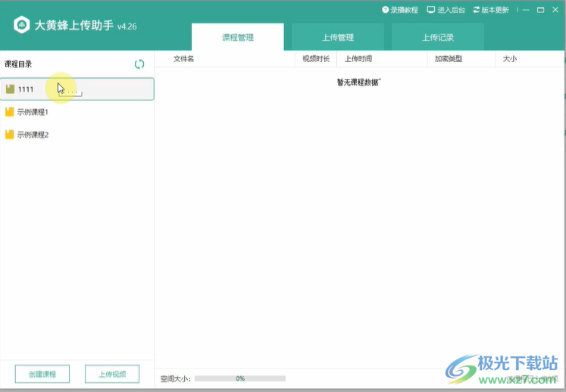This screenshot has height=392, width=566.
Task: Click the folder icon beside 1111
Action: tap(10, 89)
